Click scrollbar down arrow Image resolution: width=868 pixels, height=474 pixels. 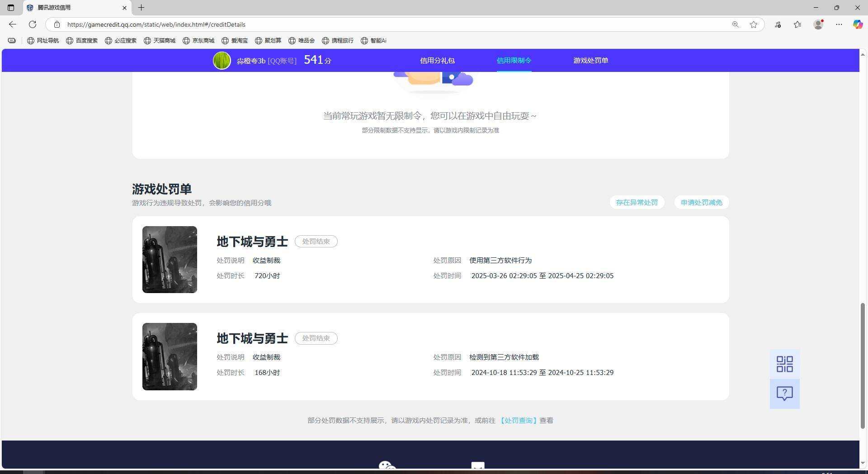[x=863, y=463]
